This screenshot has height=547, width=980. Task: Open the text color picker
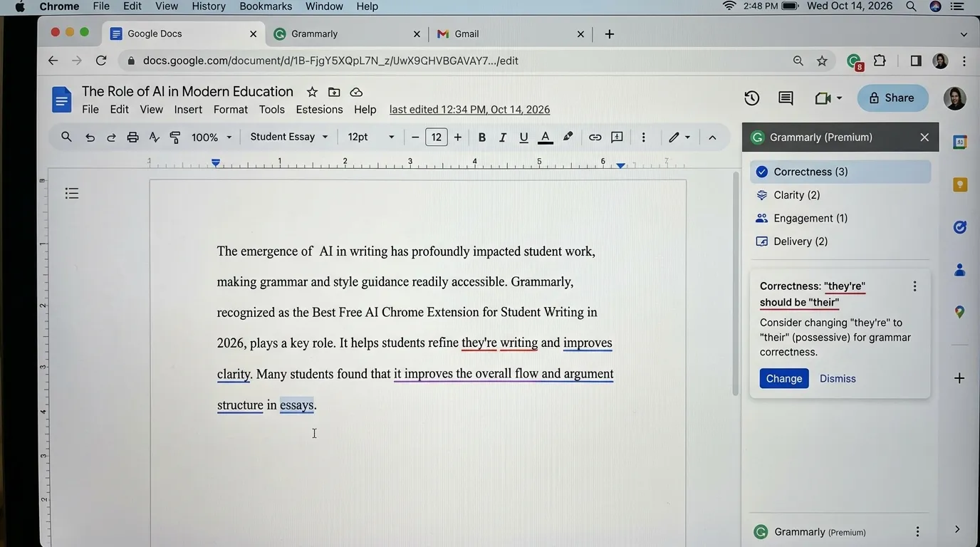[x=546, y=137]
